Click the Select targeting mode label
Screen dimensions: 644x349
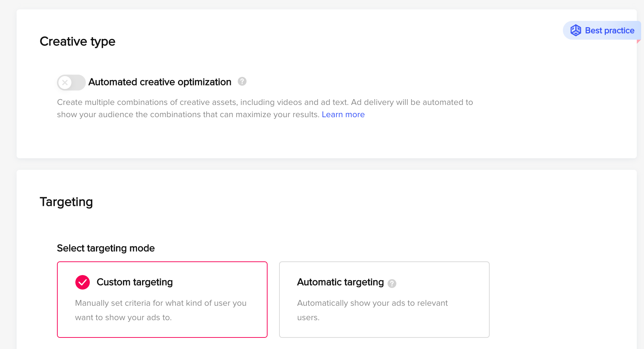(x=106, y=248)
